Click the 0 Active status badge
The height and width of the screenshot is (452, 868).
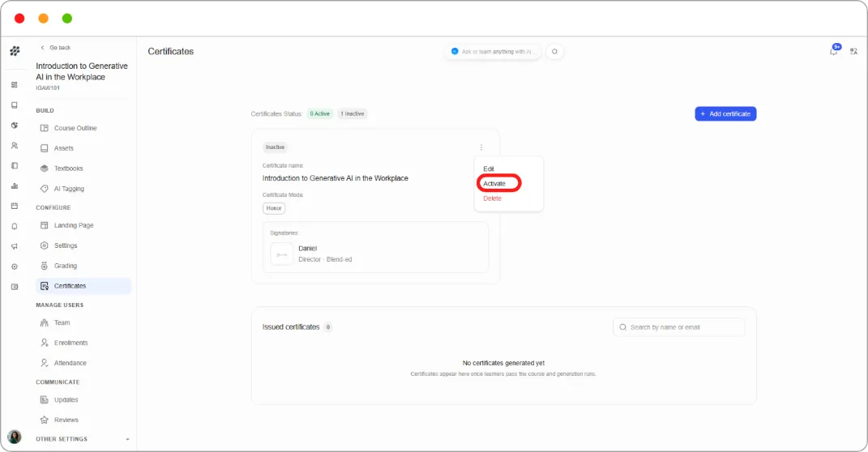(320, 114)
